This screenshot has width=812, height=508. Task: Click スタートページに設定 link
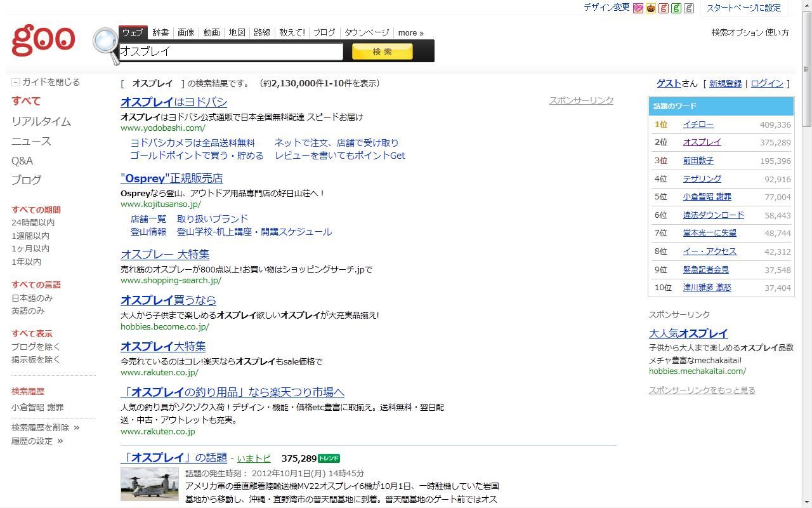tap(743, 8)
